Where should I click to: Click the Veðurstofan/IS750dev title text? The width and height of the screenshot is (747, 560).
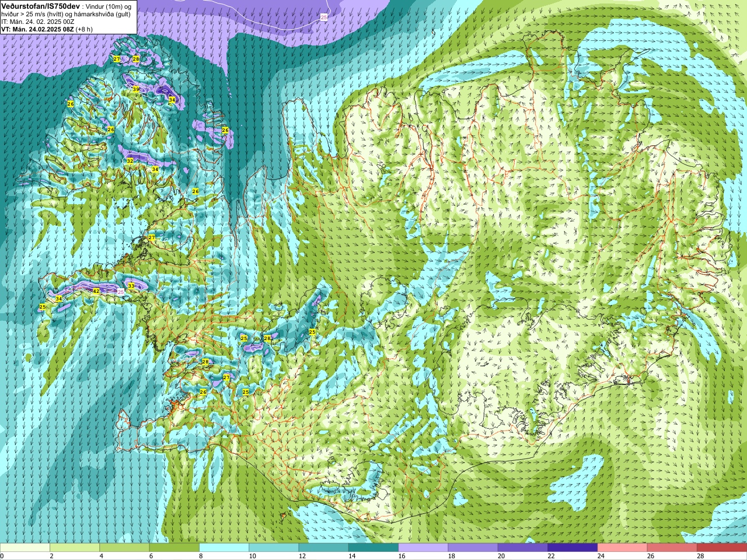[x=40, y=5]
